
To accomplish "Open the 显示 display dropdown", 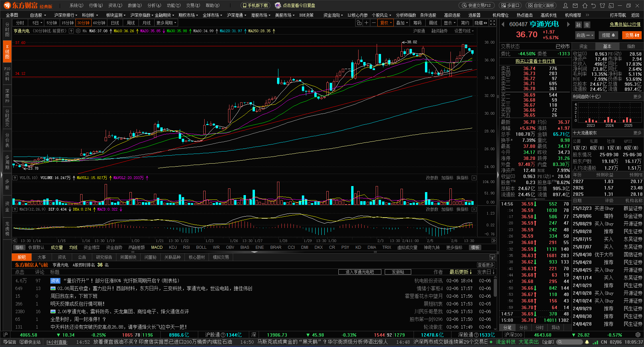I will tap(449, 23).
